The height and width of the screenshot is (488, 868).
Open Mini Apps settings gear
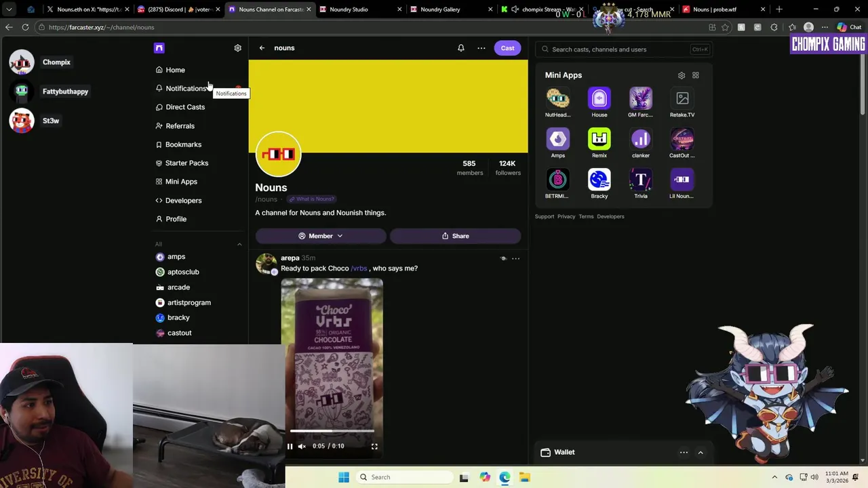(x=682, y=75)
